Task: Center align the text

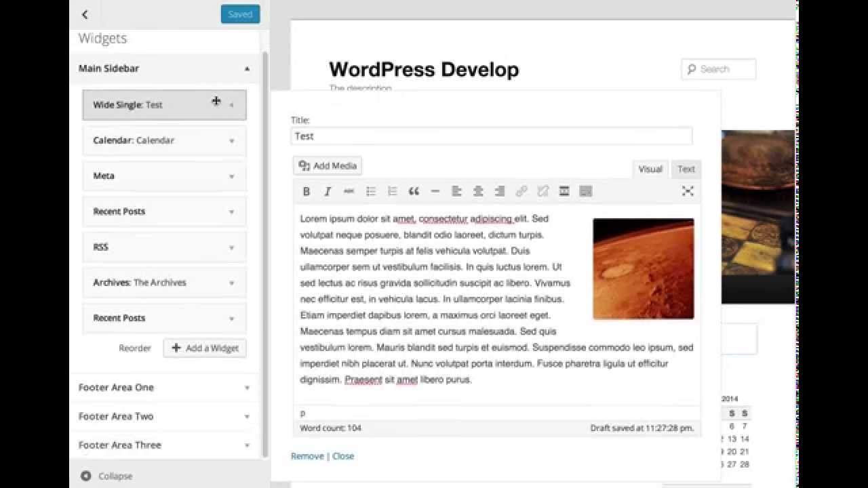Action: (478, 192)
